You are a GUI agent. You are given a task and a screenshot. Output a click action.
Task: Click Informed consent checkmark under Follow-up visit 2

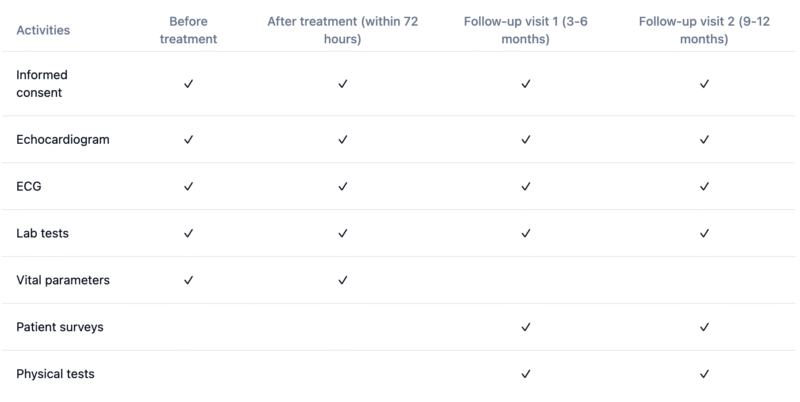click(704, 84)
